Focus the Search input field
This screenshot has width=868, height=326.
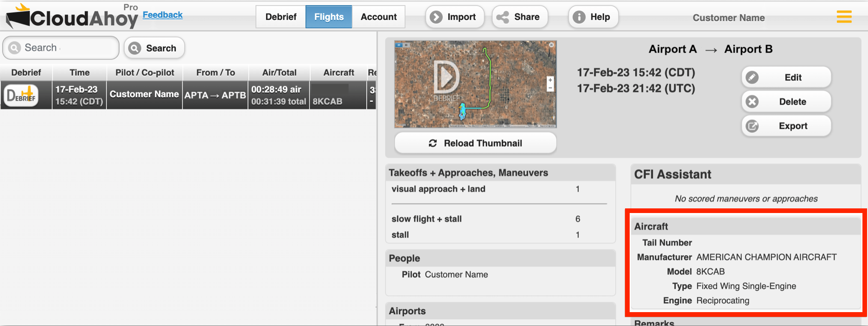tap(61, 48)
